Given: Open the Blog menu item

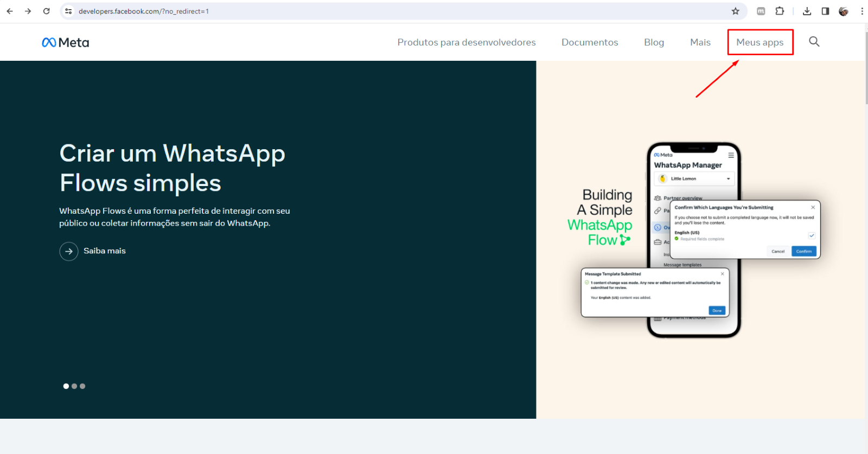Looking at the screenshot, I should [x=654, y=42].
